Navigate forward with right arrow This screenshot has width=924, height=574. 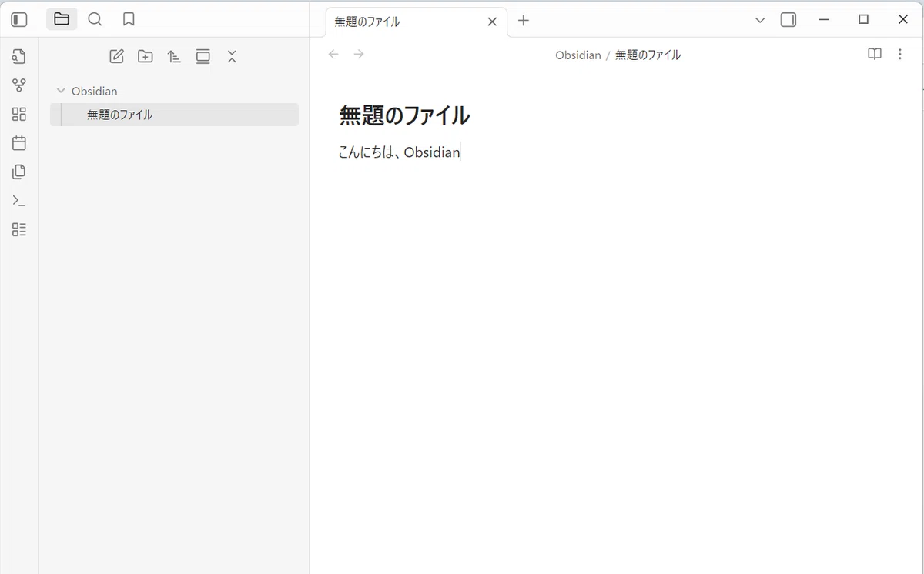click(359, 54)
